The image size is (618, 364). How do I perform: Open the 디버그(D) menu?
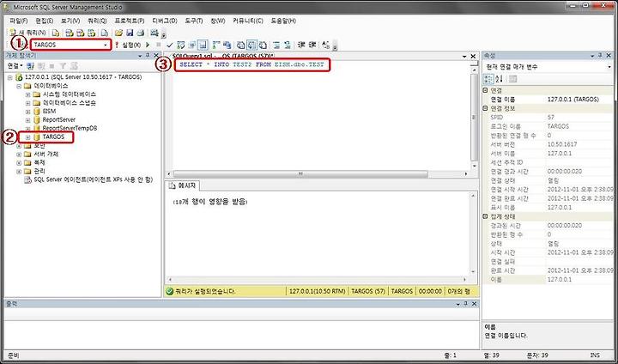click(x=165, y=21)
